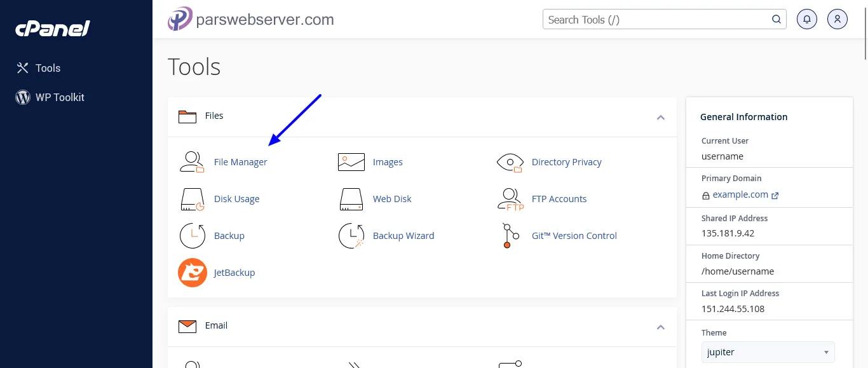Image resolution: width=868 pixels, height=368 pixels.
Task: Open Git Version Control icon
Action: click(507, 236)
